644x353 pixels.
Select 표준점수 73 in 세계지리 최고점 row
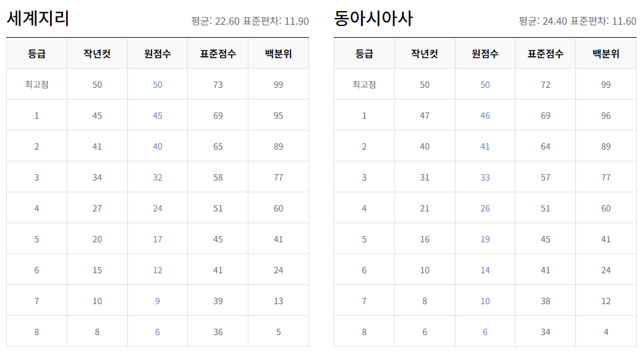pyautogui.click(x=218, y=85)
